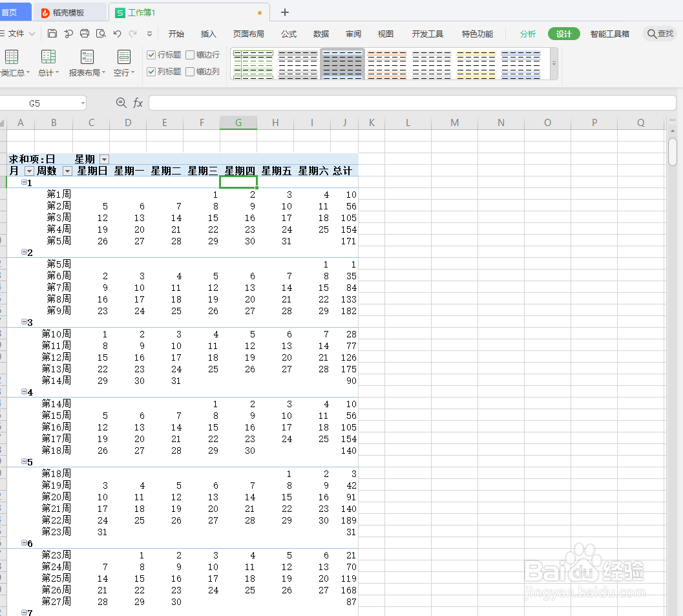Switch to 页面布局 ribbon tab
The width and height of the screenshot is (683, 616).
pyautogui.click(x=248, y=34)
